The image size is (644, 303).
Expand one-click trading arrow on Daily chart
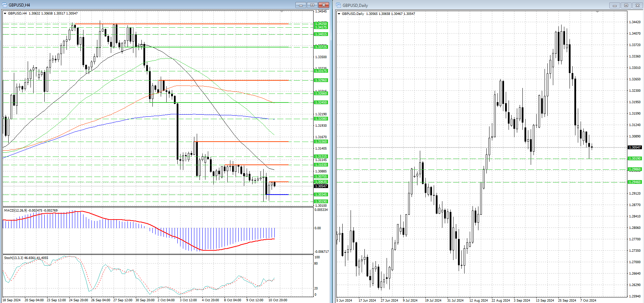(x=339, y=14)
